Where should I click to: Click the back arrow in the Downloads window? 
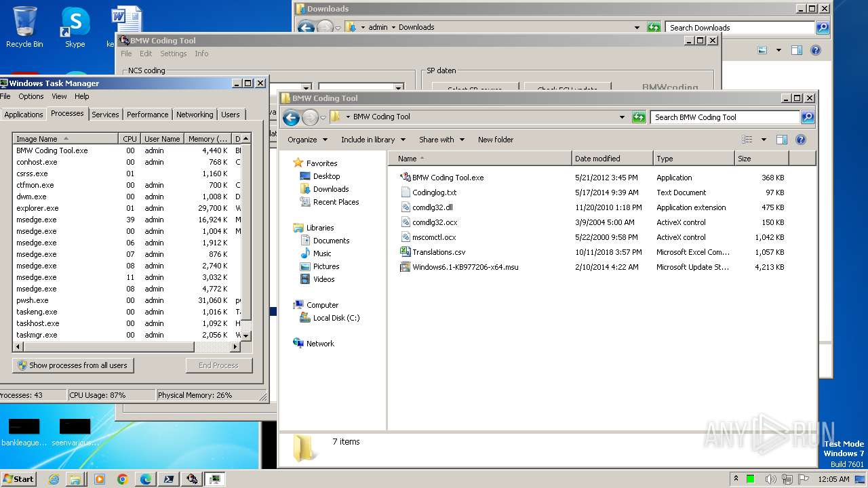[x=306, y=28]
